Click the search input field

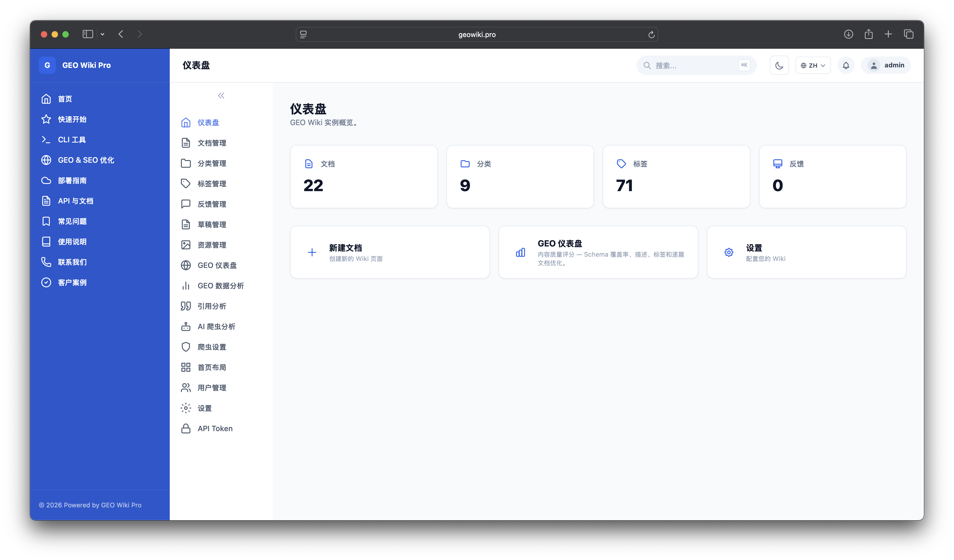click(696, 66)
